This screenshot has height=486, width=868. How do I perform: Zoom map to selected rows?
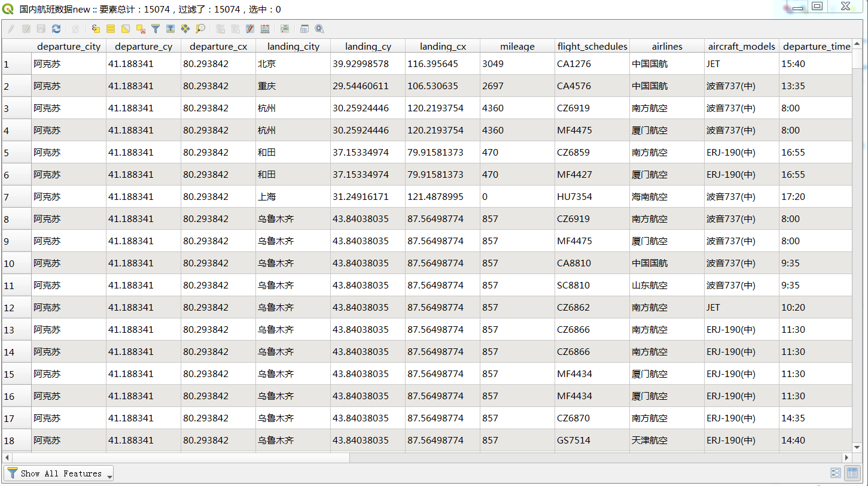point(200,29)
